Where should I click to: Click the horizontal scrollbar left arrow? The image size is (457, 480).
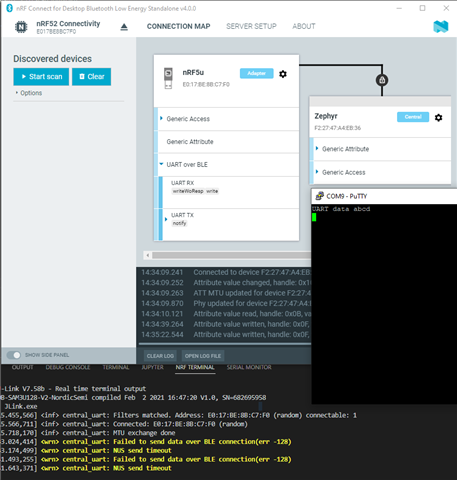point(148,256)
